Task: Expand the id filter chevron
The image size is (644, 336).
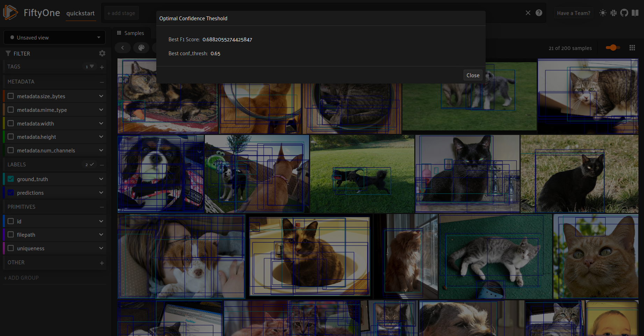Action: (x=101, y=221)
